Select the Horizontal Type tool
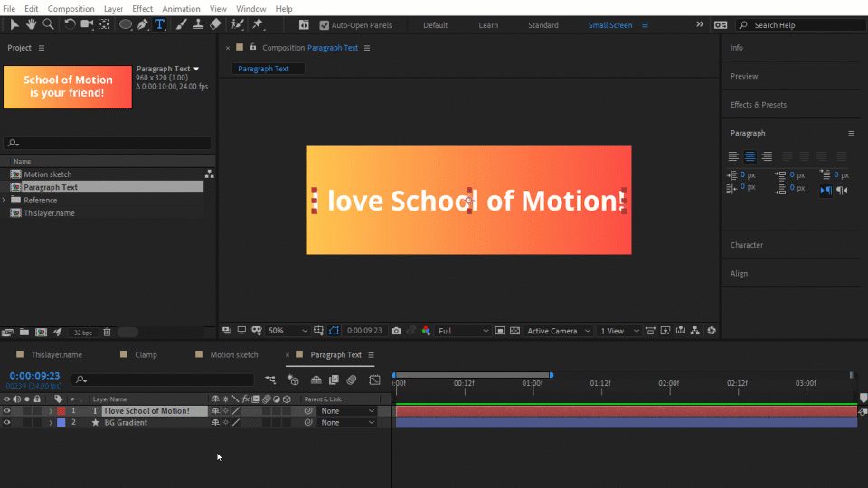 click(x=160, y=24)
